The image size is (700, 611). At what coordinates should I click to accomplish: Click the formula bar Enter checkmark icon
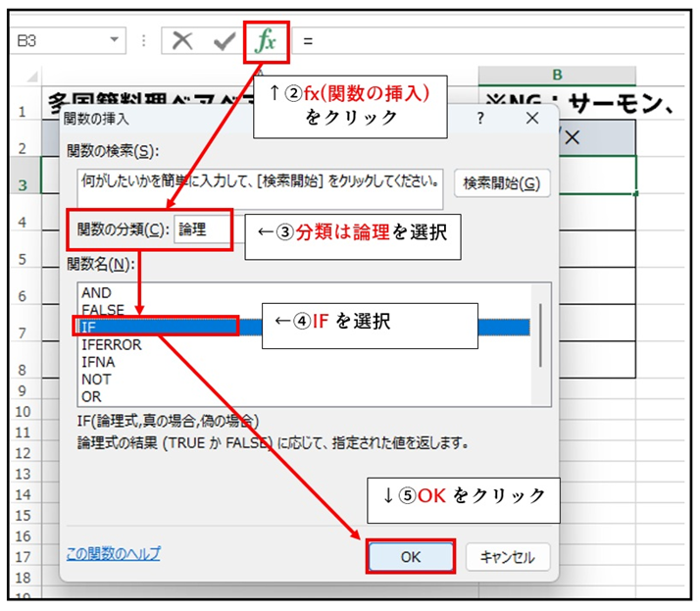(x=224, y=40)
